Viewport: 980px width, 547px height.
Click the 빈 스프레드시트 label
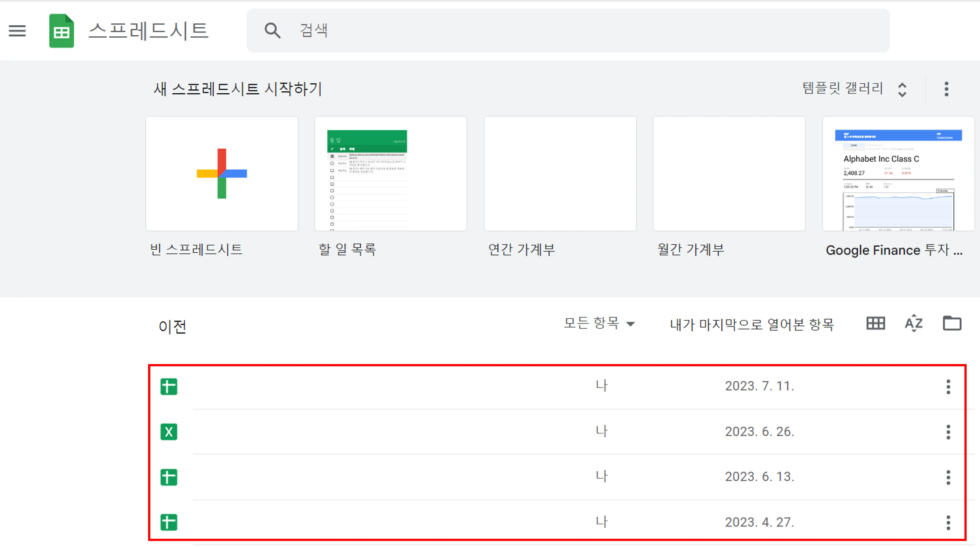(196, 250)
